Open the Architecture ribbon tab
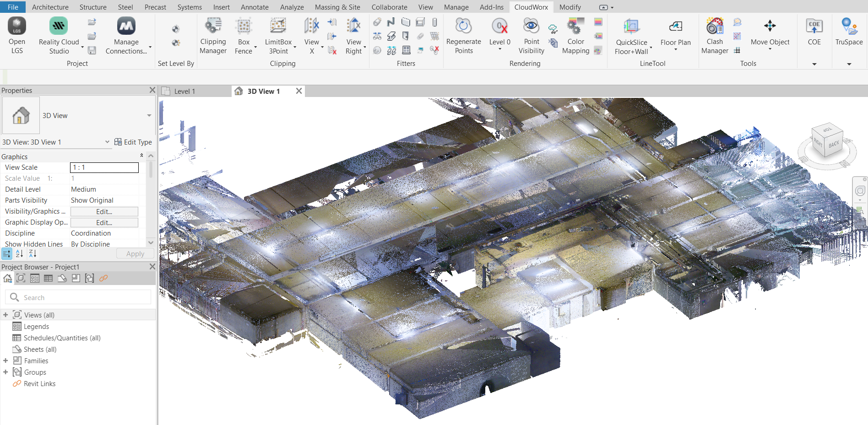The height and width of the screenshot is (425, 868). (x=50, y=7)
